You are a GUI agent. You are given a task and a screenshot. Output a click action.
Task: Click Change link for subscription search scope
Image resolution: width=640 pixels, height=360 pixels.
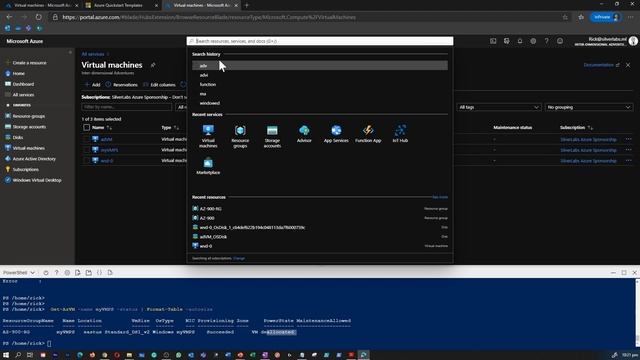tap(239, 258)
